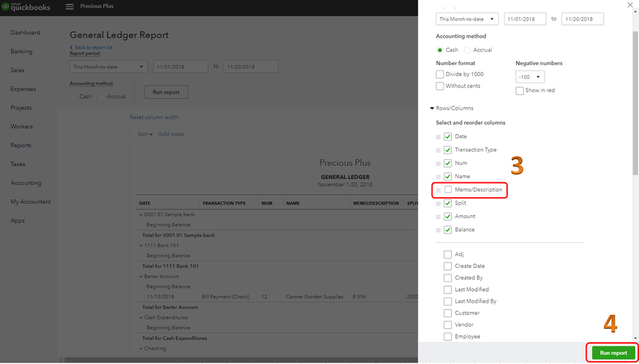Open the panel's This Month-to-date dropdown
This screenshot has height=364, width=639.
[x=467, y=19]
